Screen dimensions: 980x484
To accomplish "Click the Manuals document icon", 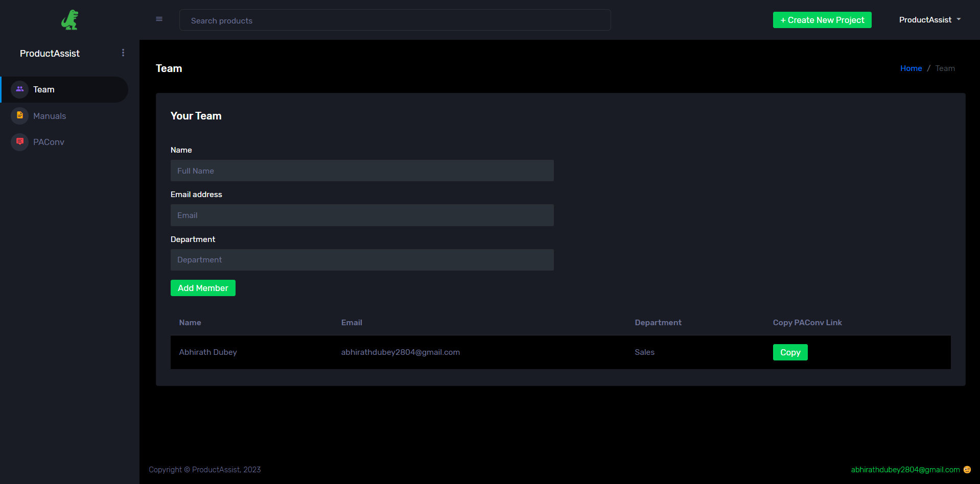I will [20, 116].
